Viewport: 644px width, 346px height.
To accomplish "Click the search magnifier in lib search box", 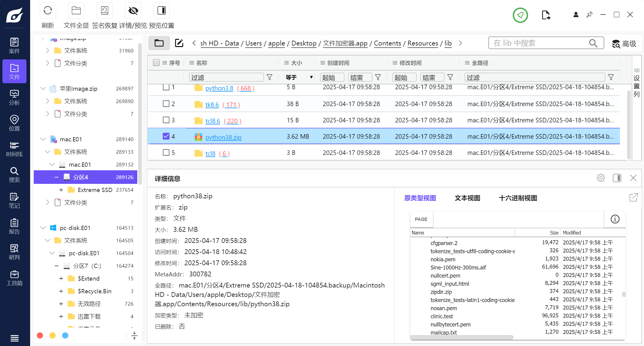I will click(593, 43).
